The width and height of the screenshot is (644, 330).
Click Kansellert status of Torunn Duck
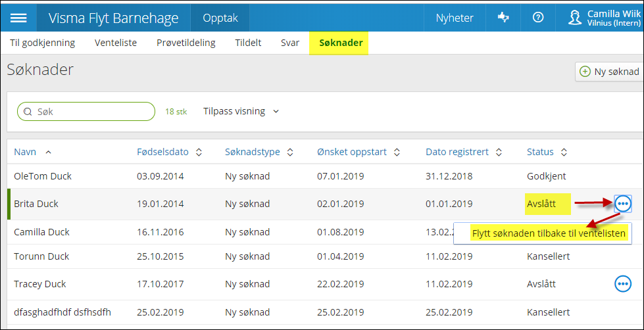pyautogui.click(x=549, y=256)
